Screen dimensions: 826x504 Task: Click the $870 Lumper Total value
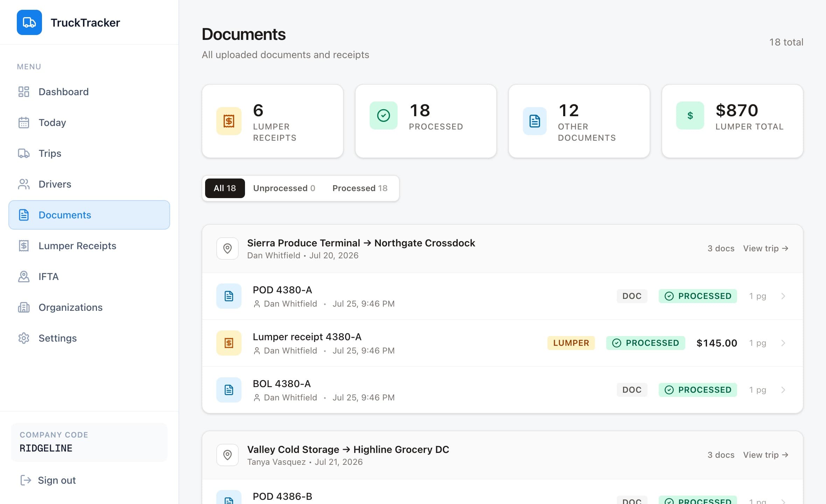pos(737,111)
